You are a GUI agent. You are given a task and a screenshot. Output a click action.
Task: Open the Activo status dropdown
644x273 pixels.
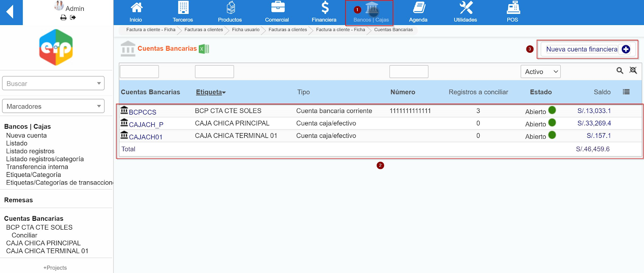click(x=541, y=72)
